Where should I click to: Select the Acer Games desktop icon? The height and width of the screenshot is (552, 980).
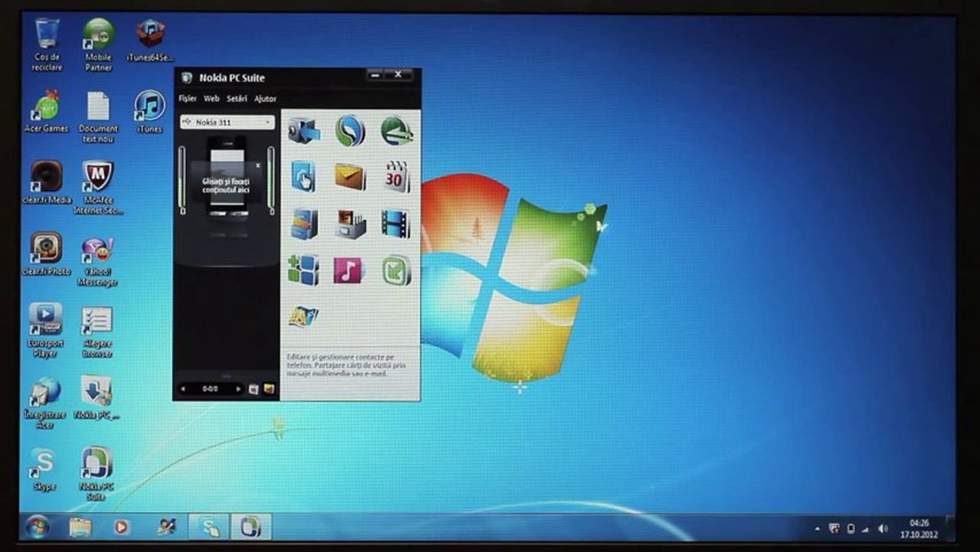(x=47, y=112)
